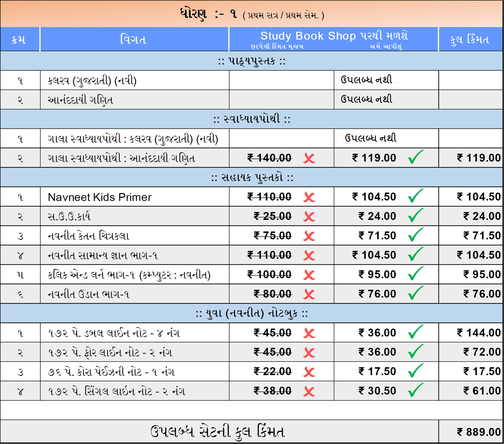Viewport: 504px width, 444px height.
Task: Click green checkmark beside ₹95.00 price
Action: point(415,274)
